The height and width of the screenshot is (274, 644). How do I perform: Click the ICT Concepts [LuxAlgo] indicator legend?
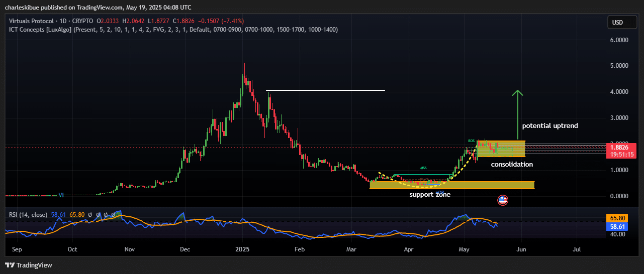coord(173,30)
